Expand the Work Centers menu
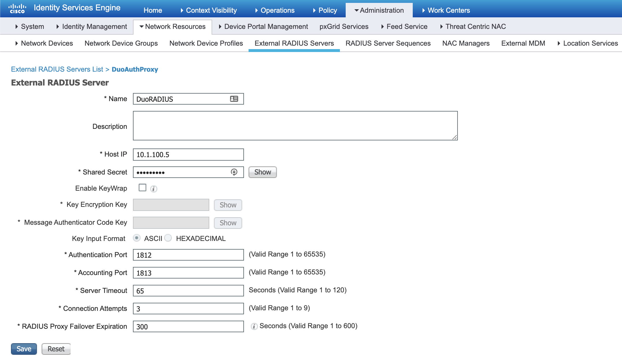Viewport: 622px width, 364px height. (x=449, y=10)
